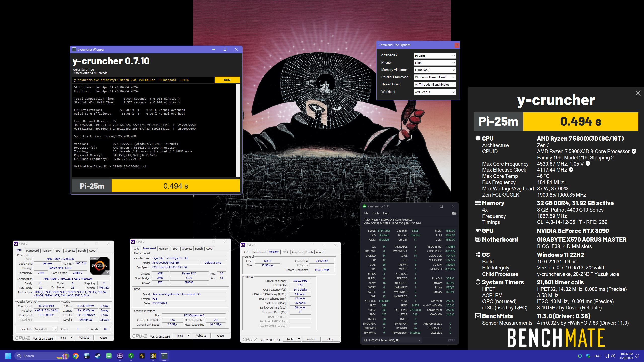Viewport: 644px width, 362px height.
Task: Open the network tray icon
Action: tap(607, 356)
